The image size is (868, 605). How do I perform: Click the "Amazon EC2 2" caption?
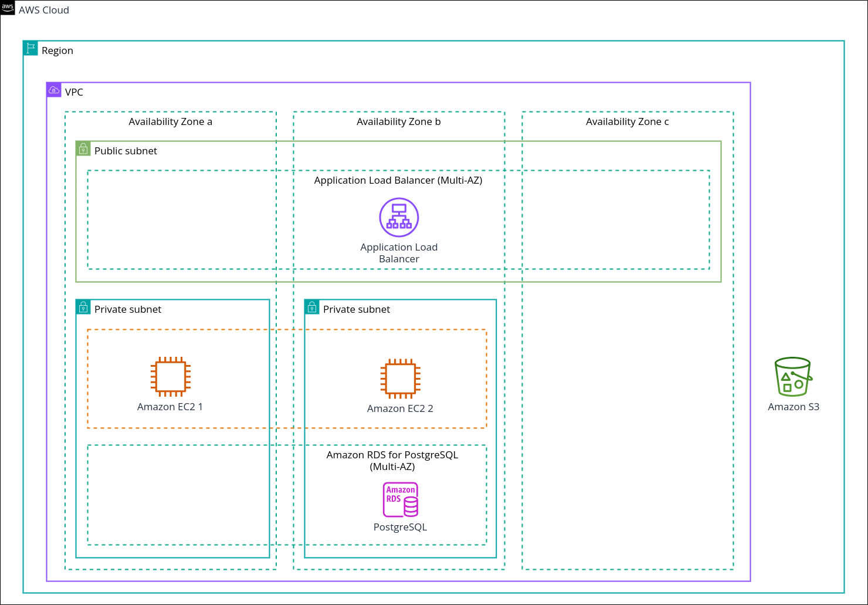pos(400,408)
